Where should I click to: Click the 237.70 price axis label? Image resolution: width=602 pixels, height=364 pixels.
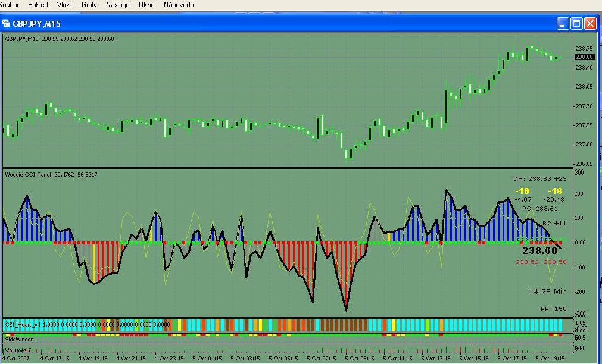(584, 106)
